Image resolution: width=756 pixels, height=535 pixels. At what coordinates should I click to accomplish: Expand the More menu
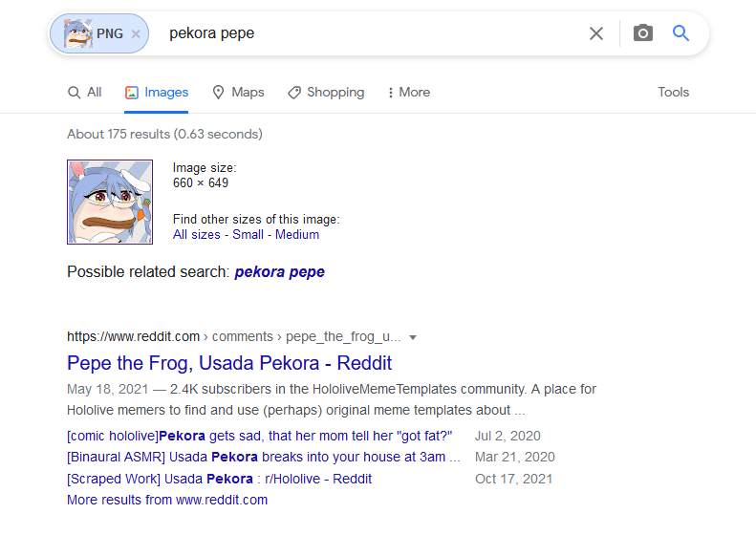point(408,93)
